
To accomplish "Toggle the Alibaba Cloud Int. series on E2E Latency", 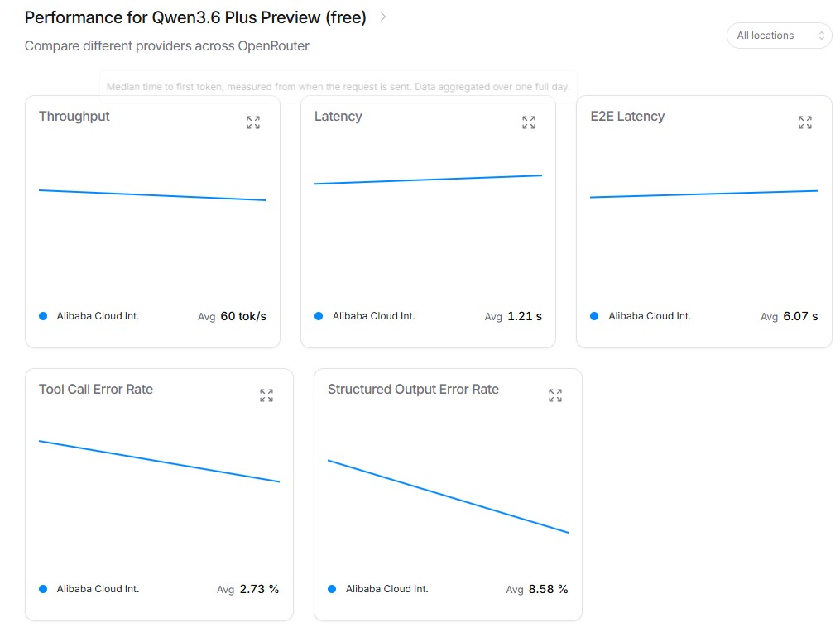I will tap(593, 315).
